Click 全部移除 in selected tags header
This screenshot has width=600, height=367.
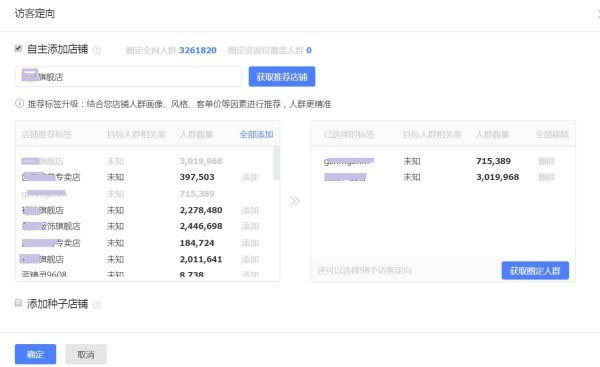click(x=552, y=134)
